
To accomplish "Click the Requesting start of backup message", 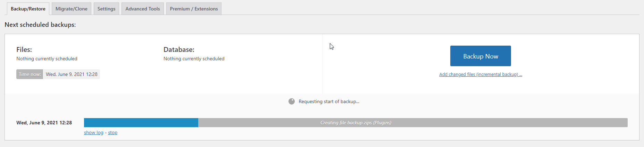I will coord(329,101).
